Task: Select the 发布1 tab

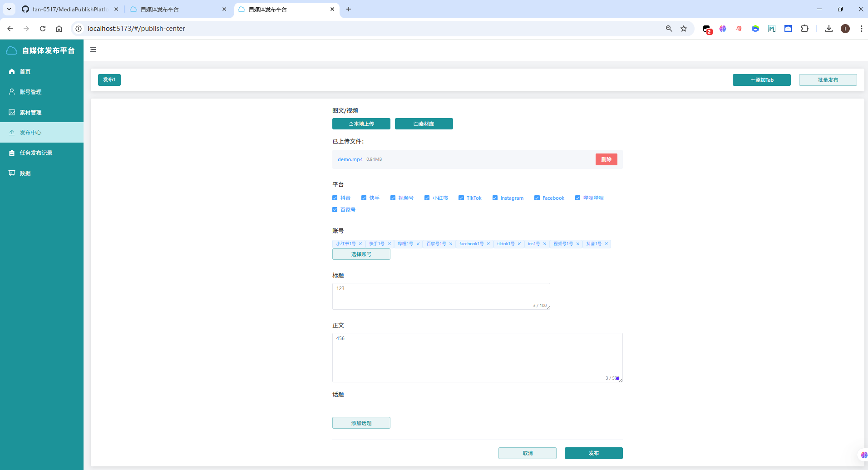Action: 109,80
